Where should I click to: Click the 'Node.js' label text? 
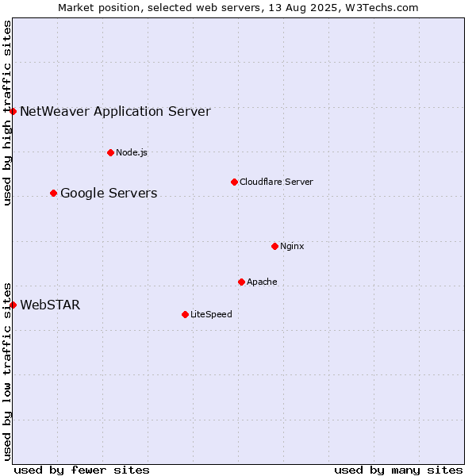tap(132, 152)
